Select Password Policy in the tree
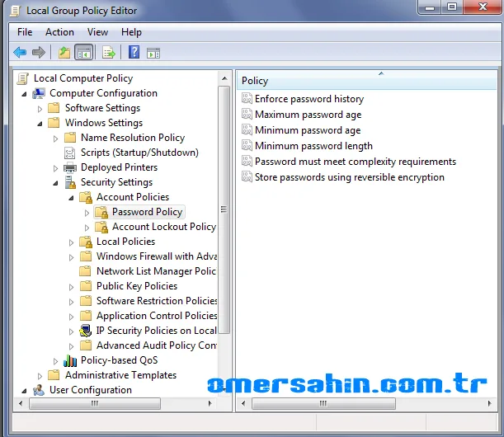The width and height of the screenshot is (504, 437). pyautogui.click(x=147, y=212)
